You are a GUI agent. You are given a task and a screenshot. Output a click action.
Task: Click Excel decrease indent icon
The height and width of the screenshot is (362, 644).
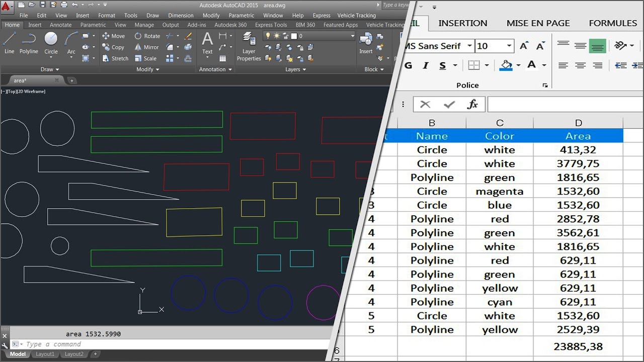[x=620, y=65]
